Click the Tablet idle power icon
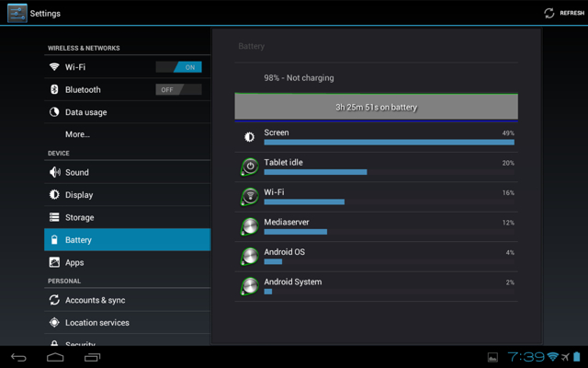The width and height of the screenshot is (588, 368). point(249,167)
